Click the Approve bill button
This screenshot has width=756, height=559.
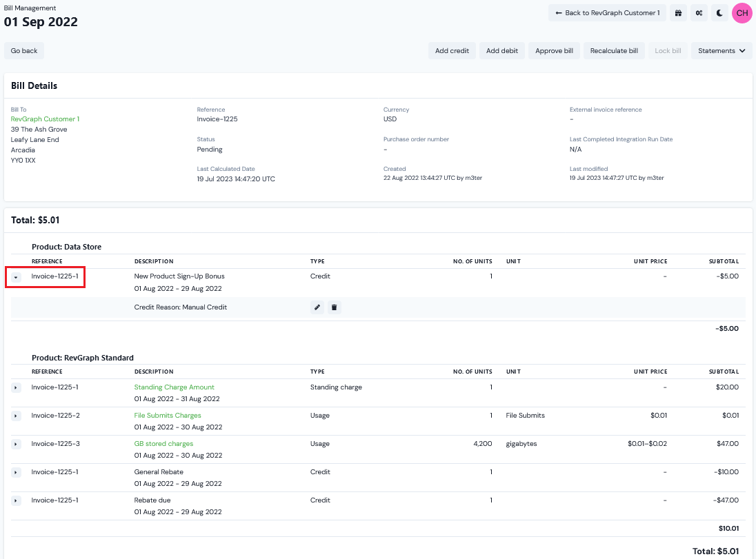554,50
